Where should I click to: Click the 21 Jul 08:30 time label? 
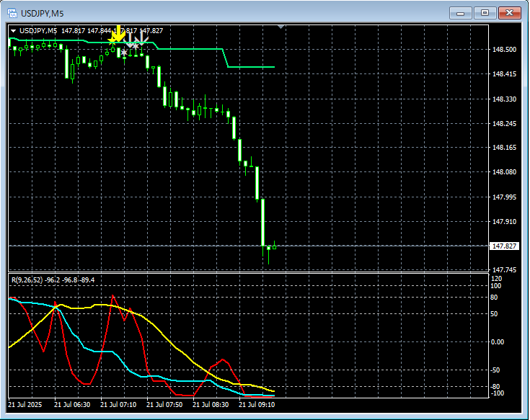click(x=211, y=405)
